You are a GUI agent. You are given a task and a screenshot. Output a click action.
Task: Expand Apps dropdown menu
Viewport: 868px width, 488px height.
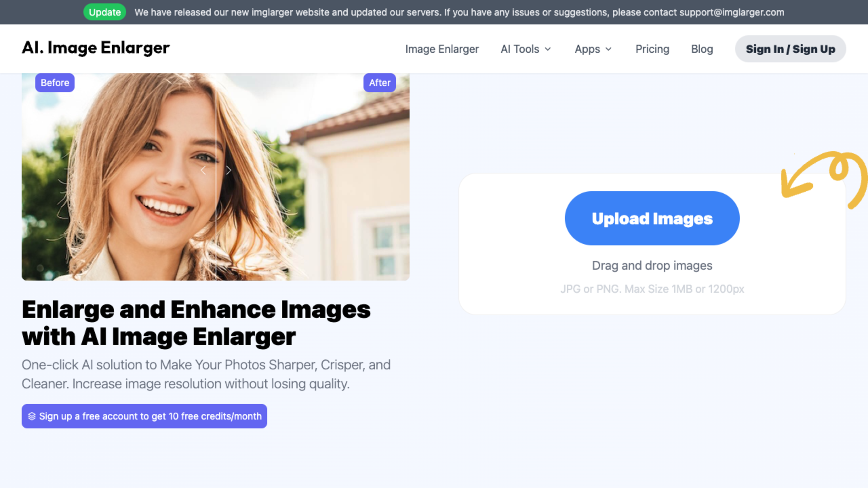(593, 49)
